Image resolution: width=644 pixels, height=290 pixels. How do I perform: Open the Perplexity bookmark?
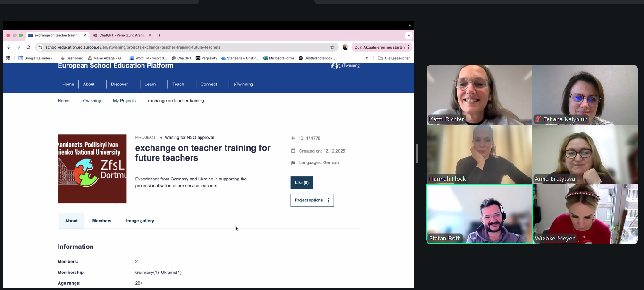[x=206, y=58]
